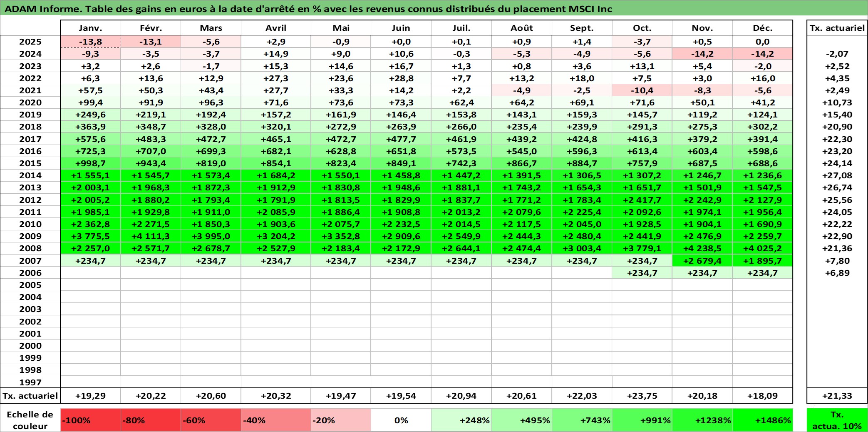Click the bright green +1486% swatch
This screenshot has height=432, width=868.
pos(763,420)
